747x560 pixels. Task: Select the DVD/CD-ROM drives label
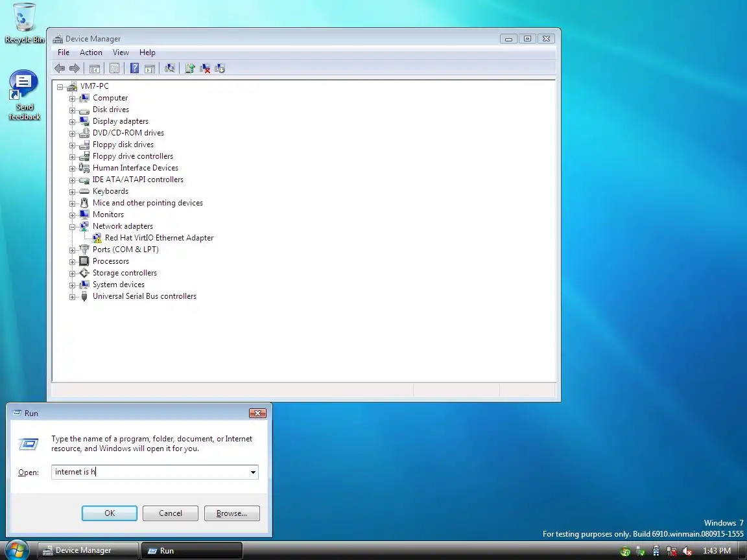click(128, 133)
